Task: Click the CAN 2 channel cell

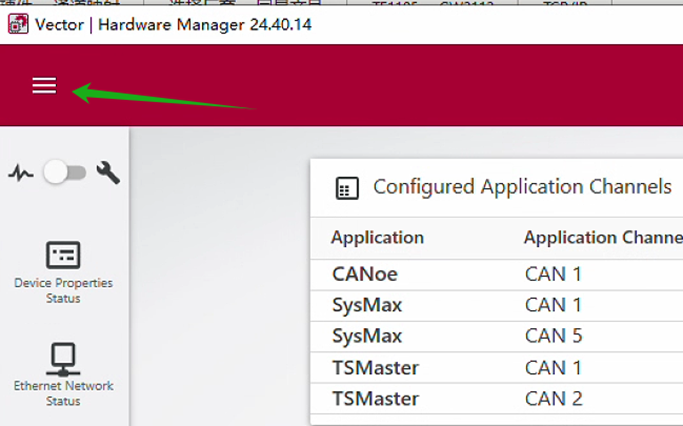Action: (553, 399)
